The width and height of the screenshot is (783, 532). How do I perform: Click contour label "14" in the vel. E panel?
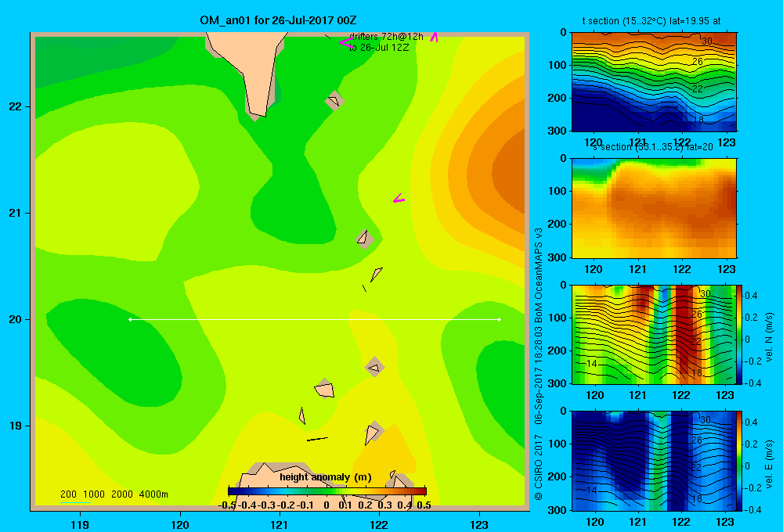(x=591, y=490)
